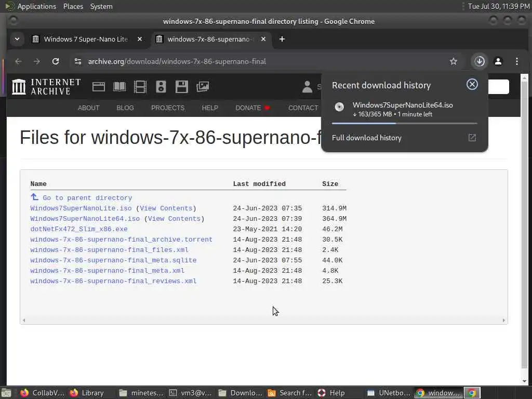Close the windows-7x-86-supernano tab
Screen dimensions: 532x399
pos(263,39)
